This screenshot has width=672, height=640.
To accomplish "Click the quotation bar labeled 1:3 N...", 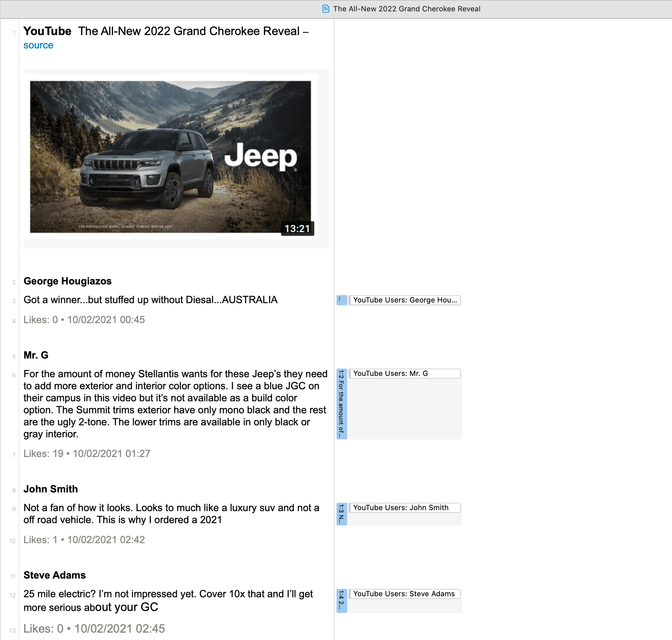I will (x=342, y=514).
